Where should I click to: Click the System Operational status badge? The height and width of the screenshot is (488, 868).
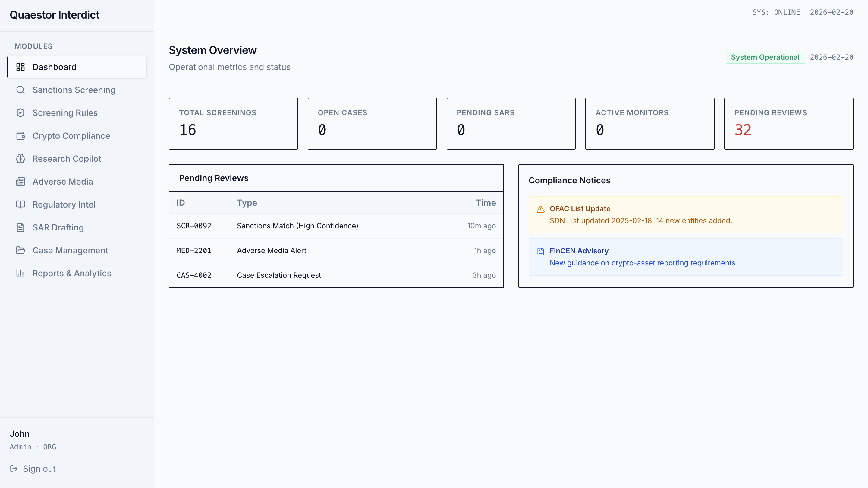[x=765, y=57]
